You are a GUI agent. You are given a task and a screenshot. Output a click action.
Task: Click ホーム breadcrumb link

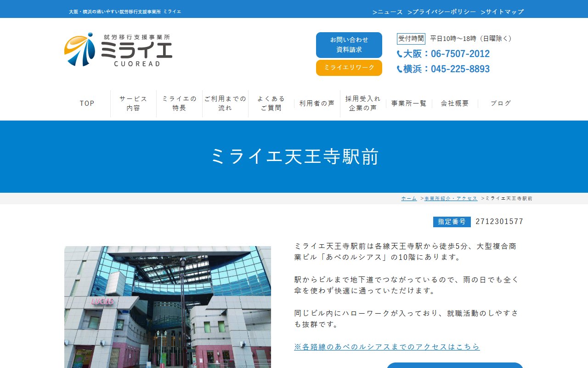[409, 198]
